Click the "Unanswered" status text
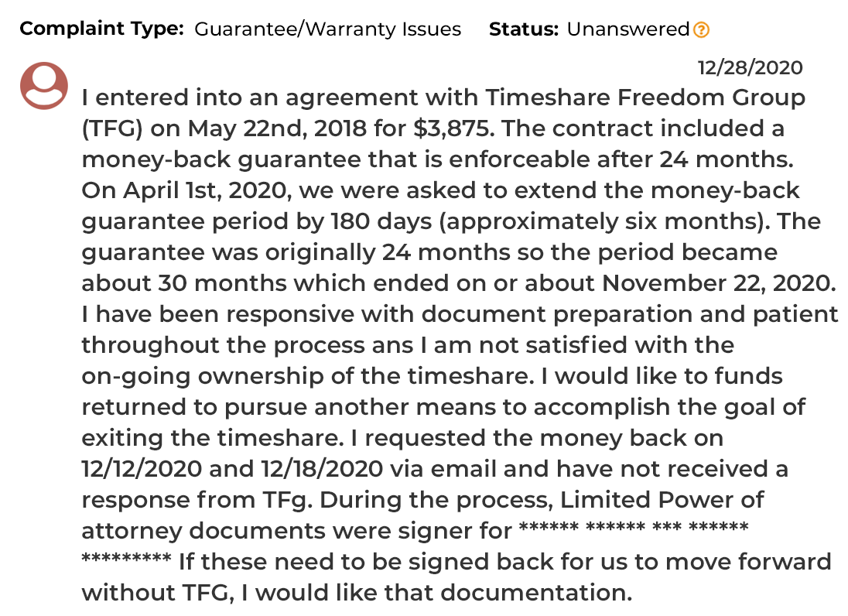 click(x=628, y=29)
